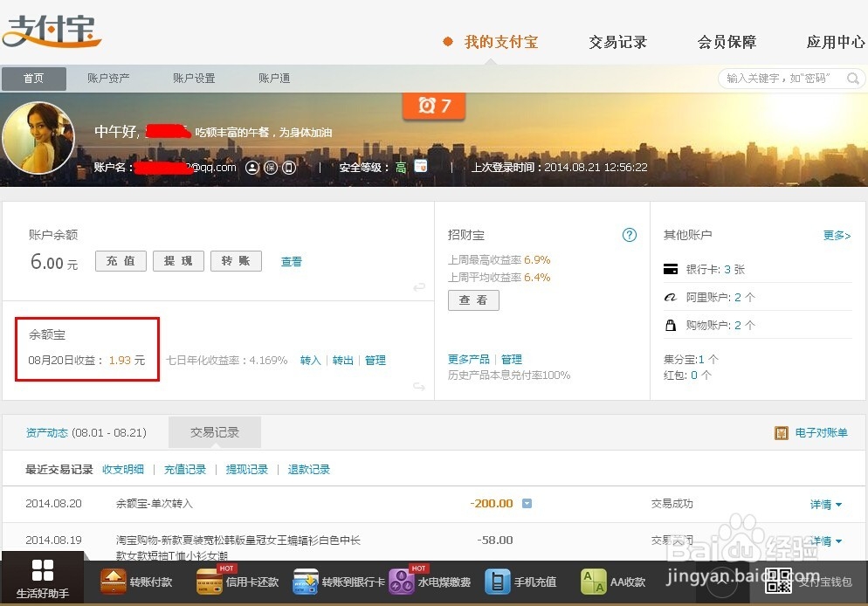
Task: Click 银行卡 3 张 count link
Action: pyautogui.click(x=727, y=270)
